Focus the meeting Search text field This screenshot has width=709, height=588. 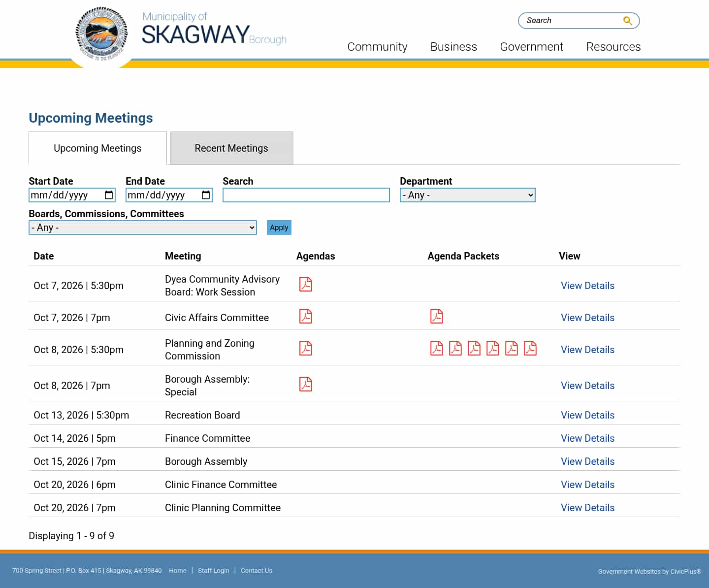click(306, 195)
